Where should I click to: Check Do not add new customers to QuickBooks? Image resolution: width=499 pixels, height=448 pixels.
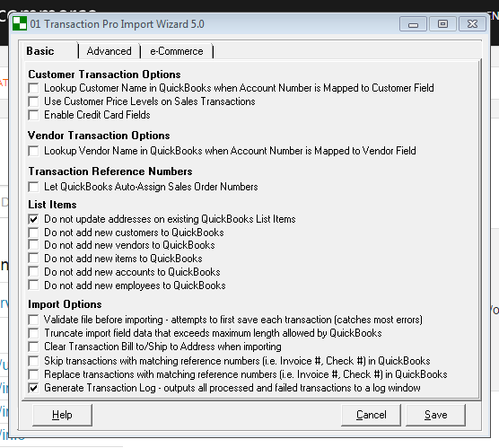point(33,233)
